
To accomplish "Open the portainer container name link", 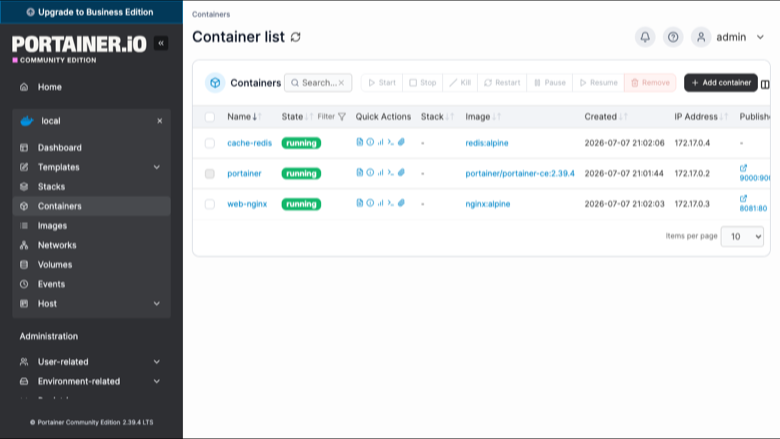I will click(x=244, y=174).
